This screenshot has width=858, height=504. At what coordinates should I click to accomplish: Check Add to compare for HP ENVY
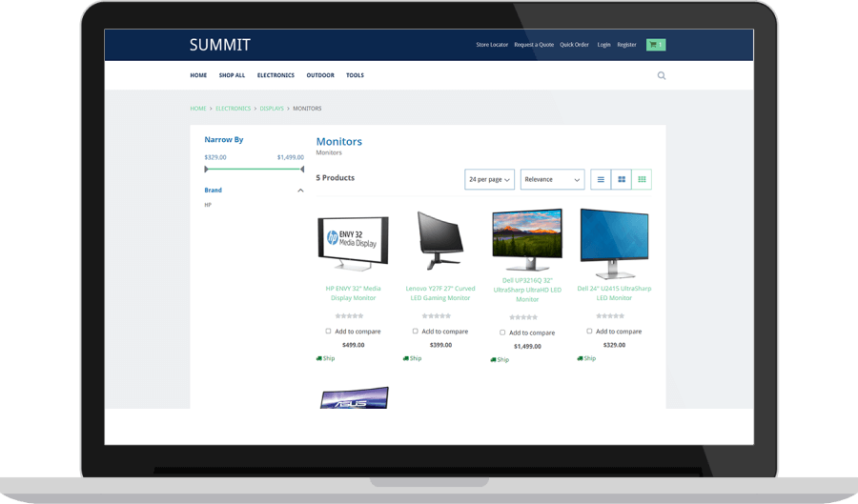329,332
